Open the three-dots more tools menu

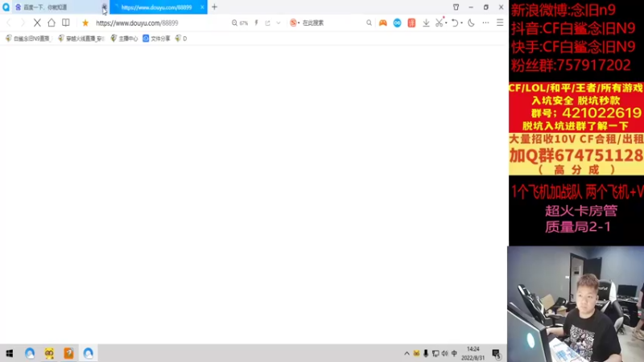tap(486, 23)
